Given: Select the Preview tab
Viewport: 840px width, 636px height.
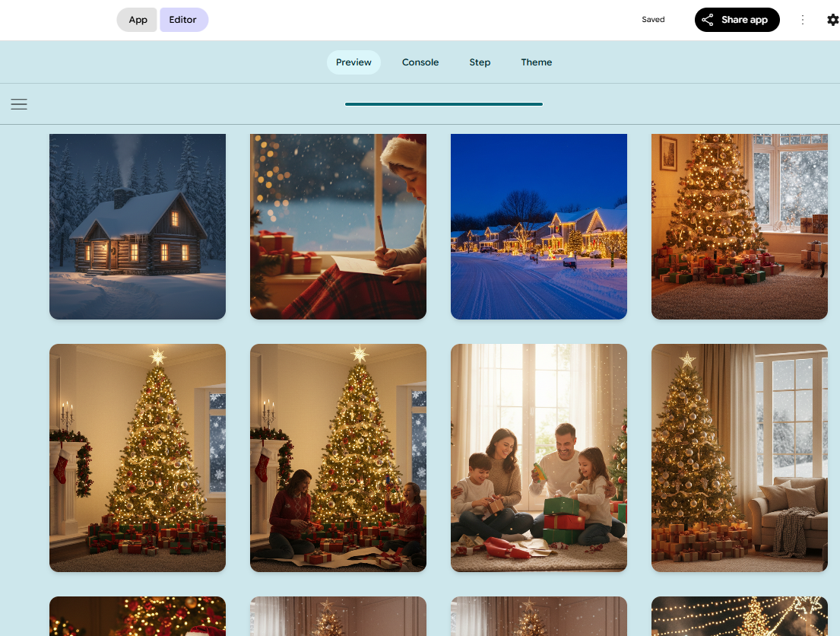Looking at the screenshot, I should click(353, 62).
